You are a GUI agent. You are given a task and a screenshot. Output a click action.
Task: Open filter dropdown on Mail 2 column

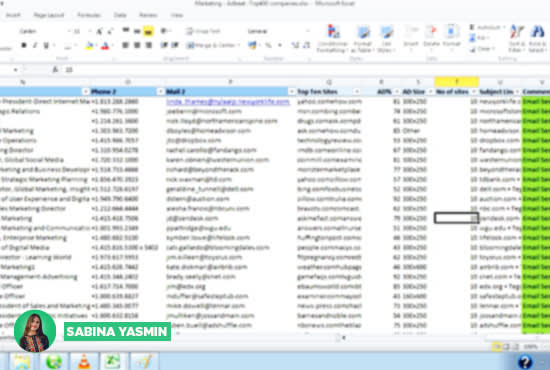(x=291, y=92)
